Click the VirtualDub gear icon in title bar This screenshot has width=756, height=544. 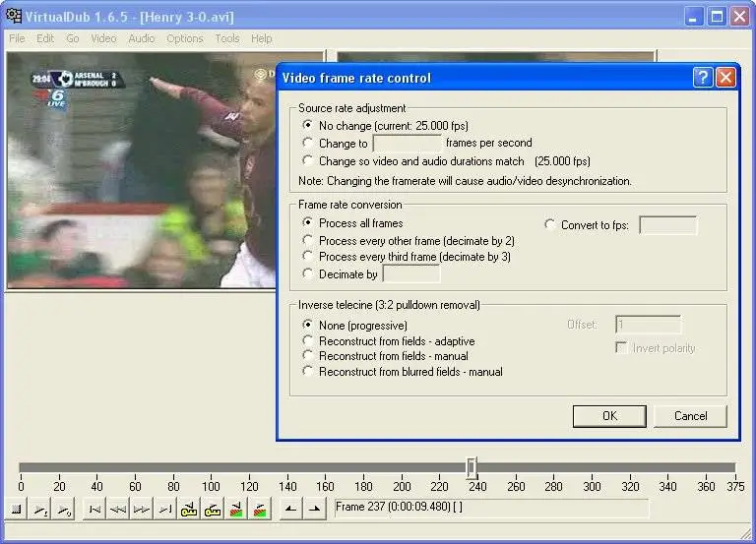(14, 16)
